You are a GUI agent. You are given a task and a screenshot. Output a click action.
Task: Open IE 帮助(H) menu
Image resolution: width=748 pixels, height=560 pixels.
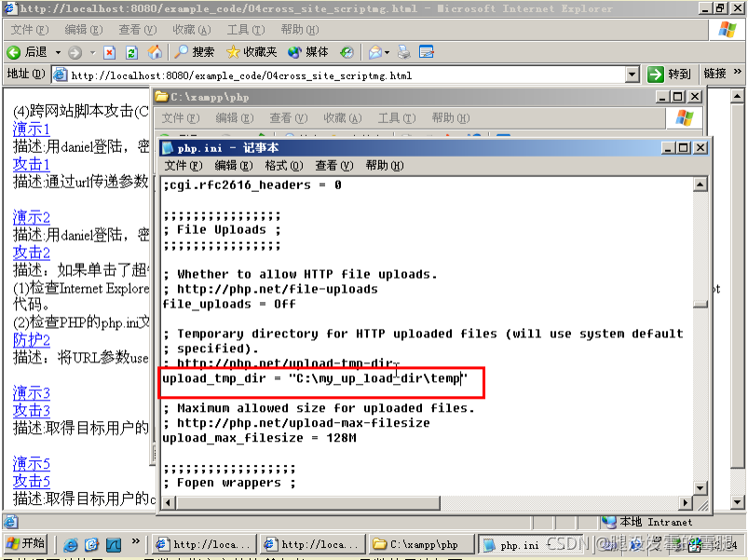[x=300, y=30]
